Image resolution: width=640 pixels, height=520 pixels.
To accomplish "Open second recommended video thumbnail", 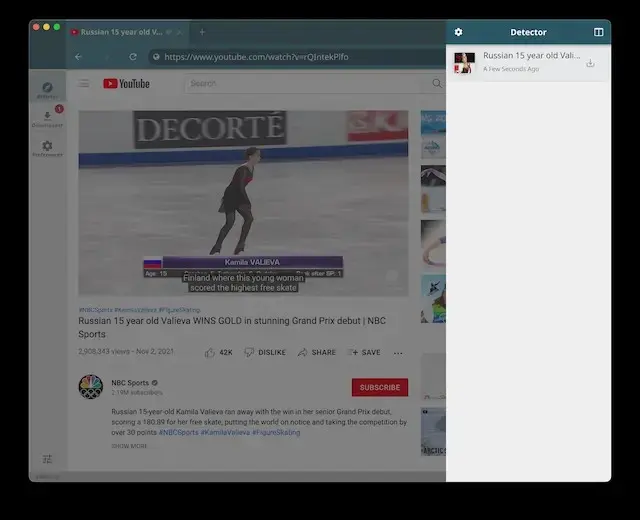I will click(433, 189).
